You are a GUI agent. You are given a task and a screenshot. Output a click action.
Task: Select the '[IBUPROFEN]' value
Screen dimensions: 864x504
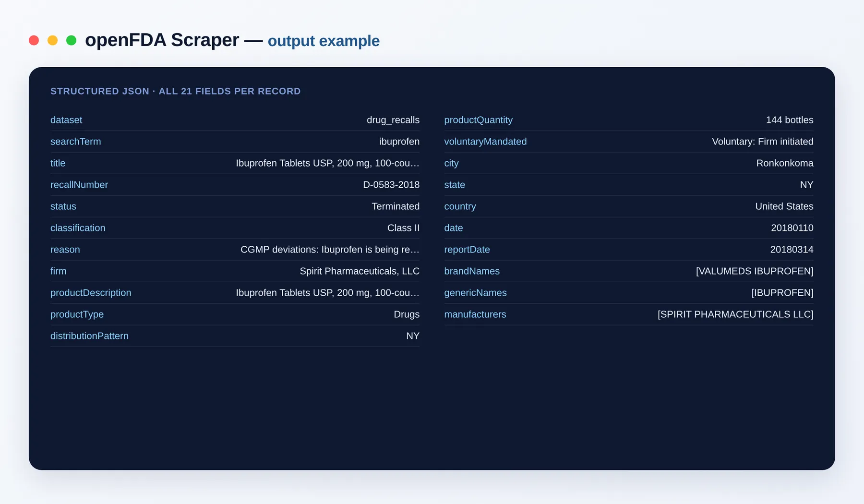click(782, 293)
